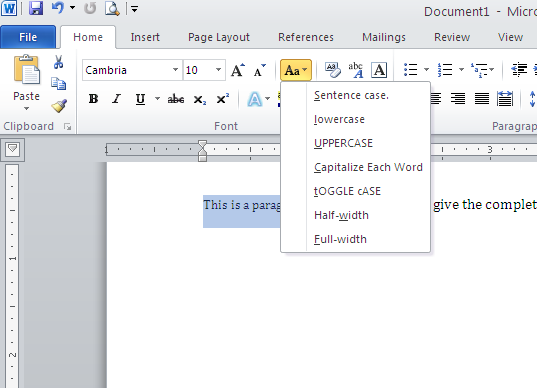The height and width of the screenshot is (388, 537).
Task: Toggle the Subscript button
Action: click(x=200, y=100)
